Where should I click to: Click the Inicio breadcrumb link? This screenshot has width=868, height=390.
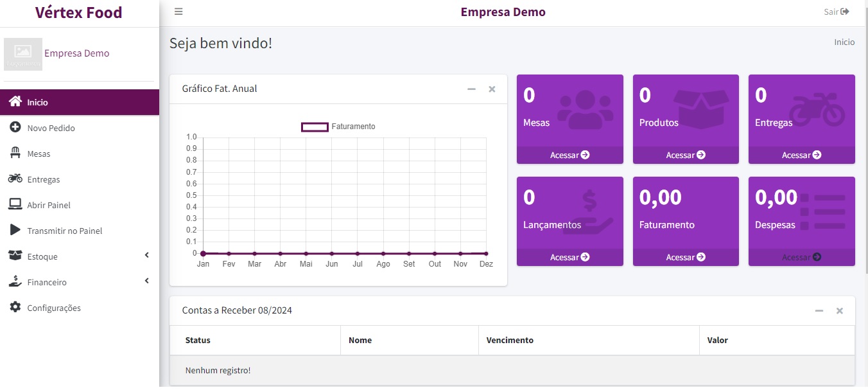coord(844,42)
